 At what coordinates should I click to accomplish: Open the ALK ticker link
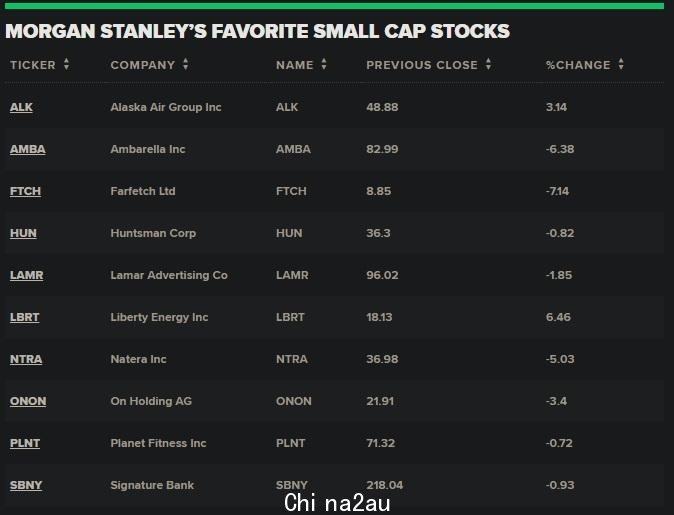click(x=21, y=107)
